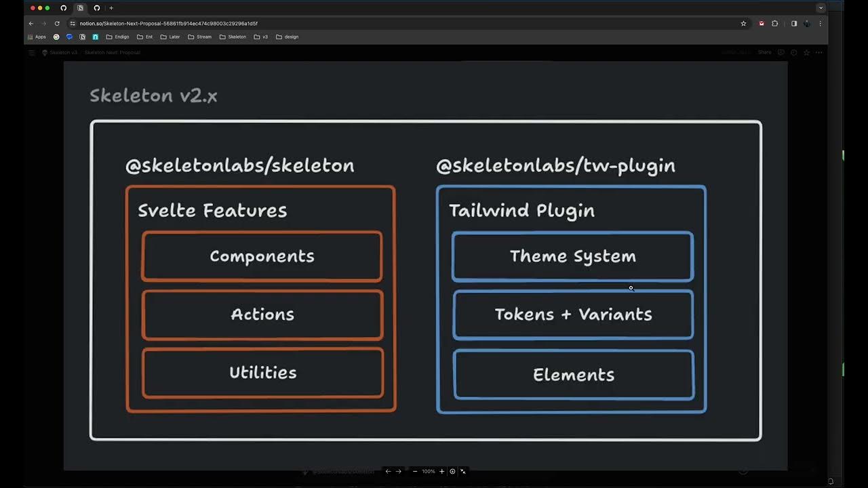Open the blue chat bubble bookmark
The image size is (868, 488).
[69, 37]
